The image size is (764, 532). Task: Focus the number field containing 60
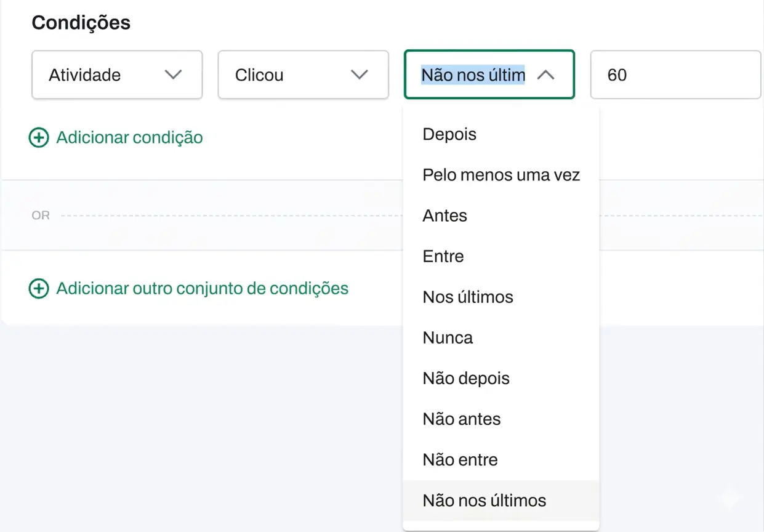click(x=675, y=75)
